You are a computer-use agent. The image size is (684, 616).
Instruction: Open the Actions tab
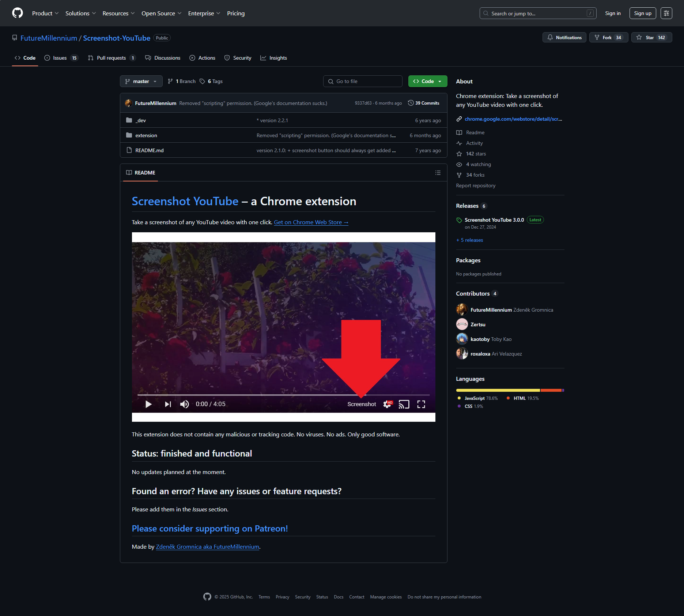(x=203, y=58)
